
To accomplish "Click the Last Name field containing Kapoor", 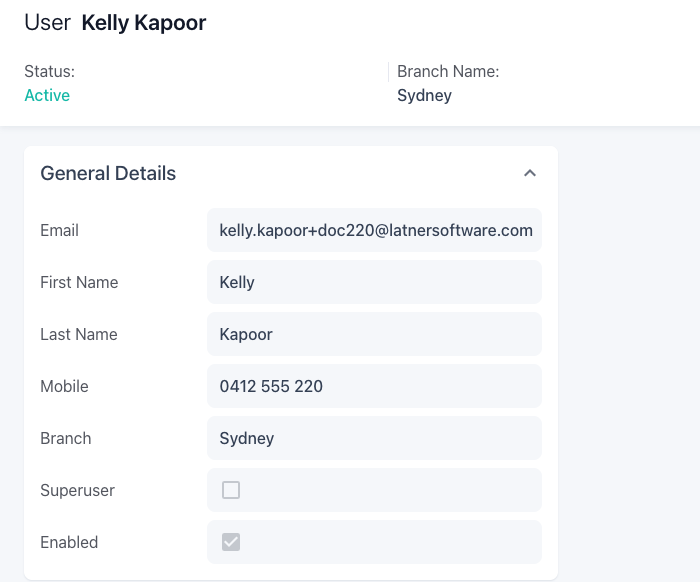I will coord(374,334).
